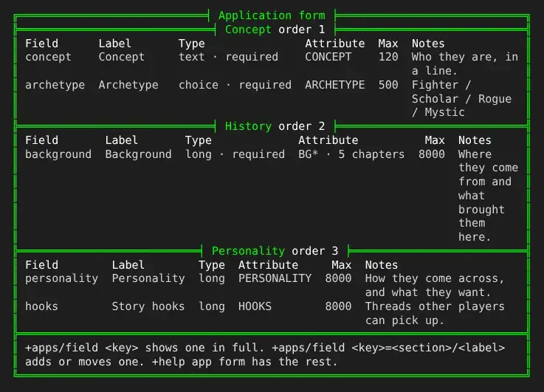Select the 'concept' field key

pos(48,57)
